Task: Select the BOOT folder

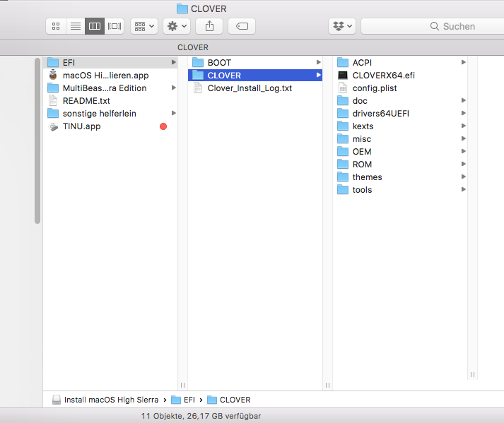Action: (255, 62)
